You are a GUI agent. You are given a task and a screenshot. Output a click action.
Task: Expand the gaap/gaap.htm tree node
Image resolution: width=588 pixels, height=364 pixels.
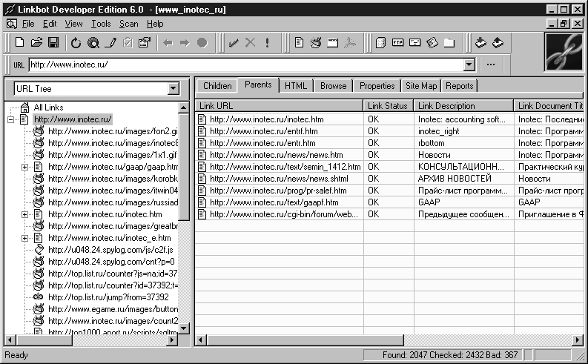point(24,167)
